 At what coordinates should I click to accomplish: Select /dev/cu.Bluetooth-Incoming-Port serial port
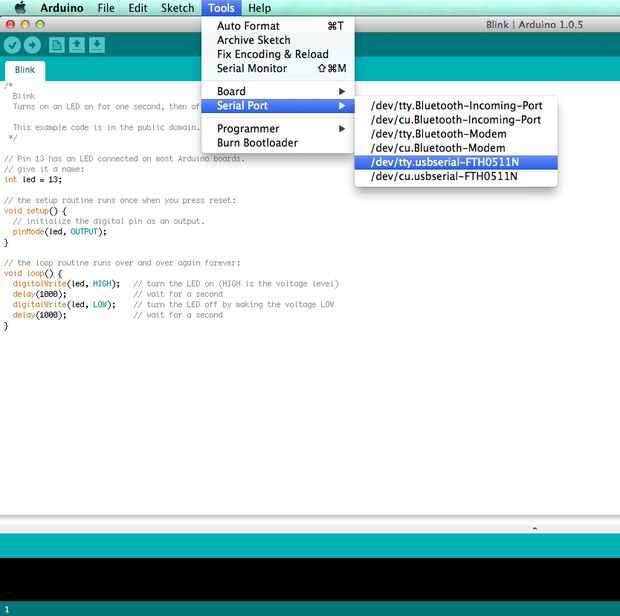point(456,120)
